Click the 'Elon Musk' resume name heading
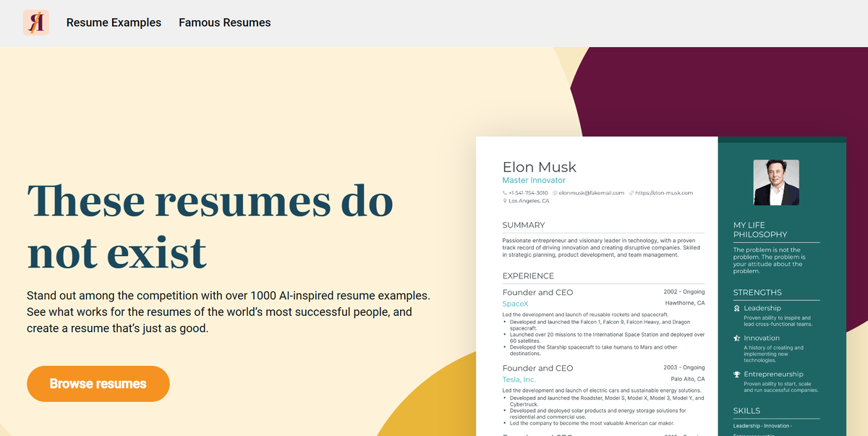The height and width of the screenshot is (436, 868). coord(540,167)
